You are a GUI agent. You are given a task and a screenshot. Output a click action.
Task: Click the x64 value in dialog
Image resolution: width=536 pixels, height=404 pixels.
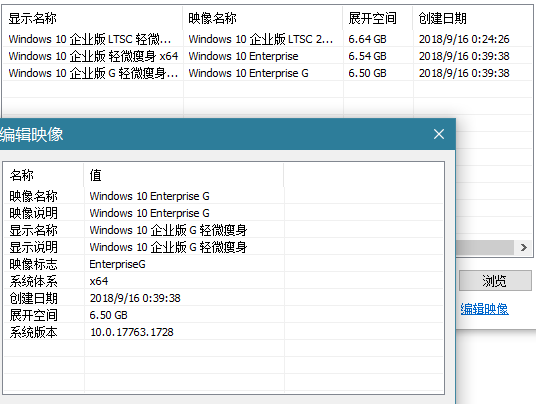(x=99, y=281)
